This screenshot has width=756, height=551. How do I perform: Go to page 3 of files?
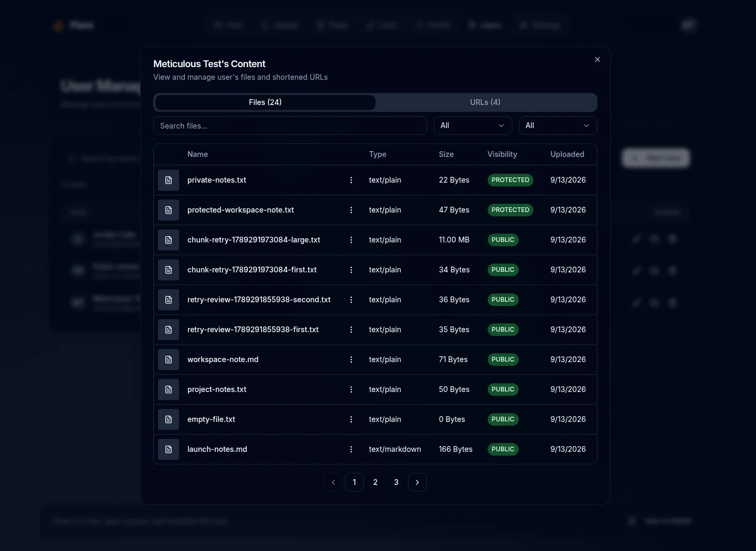[396, 482]
